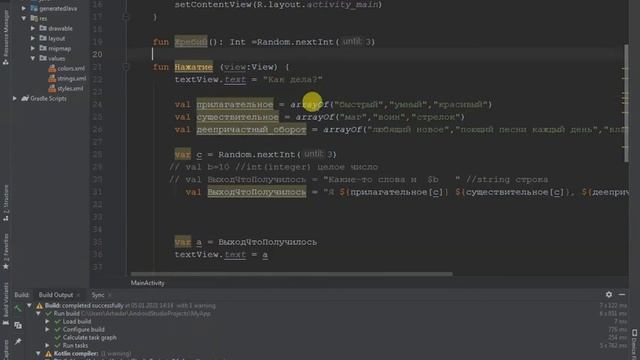Click the drawable folder icon
The width and height of the screenshot is (640, 360).
(x=43, y=28)
